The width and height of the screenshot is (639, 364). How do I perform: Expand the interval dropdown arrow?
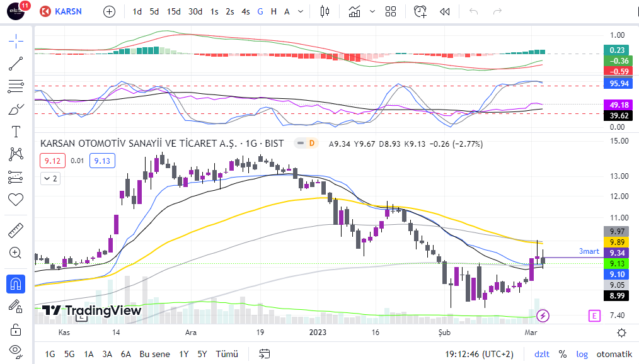[x=301, y=11]
